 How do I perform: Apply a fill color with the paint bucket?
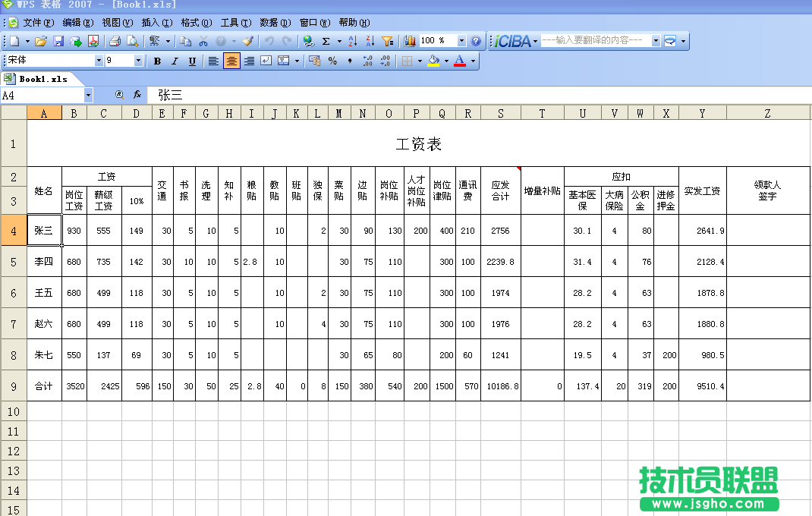pyautogui.click(x=433, y=61)
